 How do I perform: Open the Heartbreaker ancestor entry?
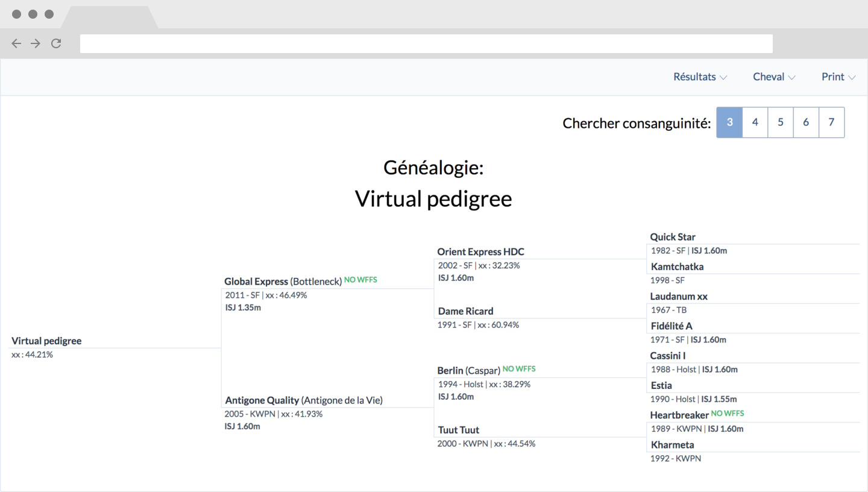pos(679,415)
